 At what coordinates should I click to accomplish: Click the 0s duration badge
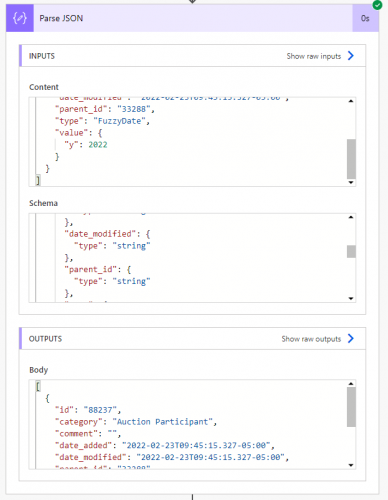click(x=365, y=18)
